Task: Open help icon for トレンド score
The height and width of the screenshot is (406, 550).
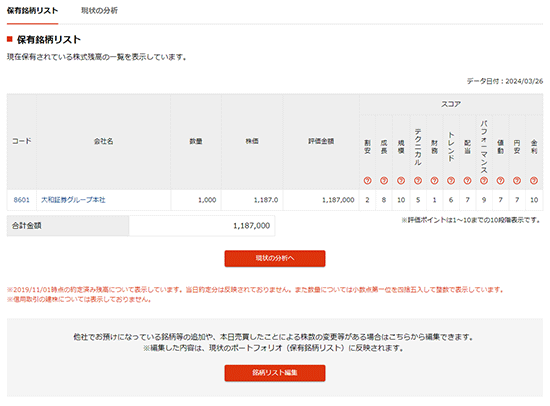Action: [451, 180]
